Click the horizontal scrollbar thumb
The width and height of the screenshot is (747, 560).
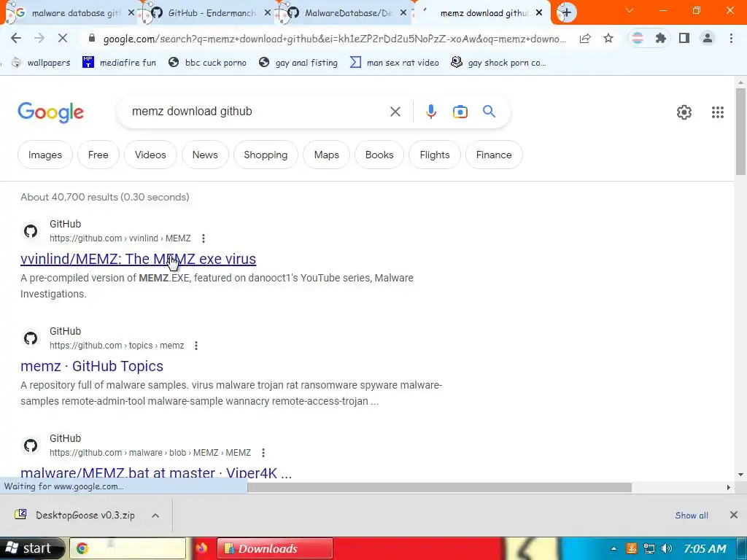pyautogui.click(x=439, y=487)
